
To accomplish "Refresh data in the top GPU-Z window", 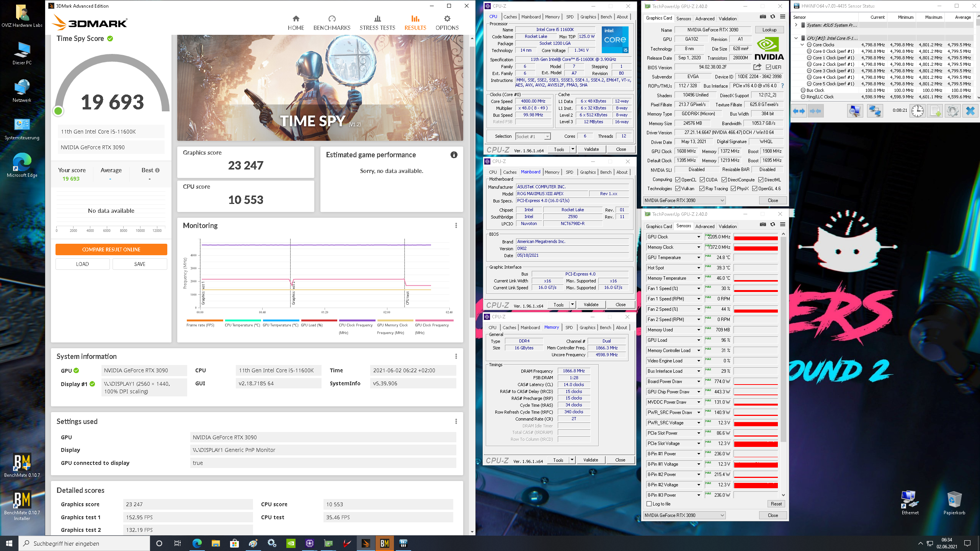I will coord(773,17).
